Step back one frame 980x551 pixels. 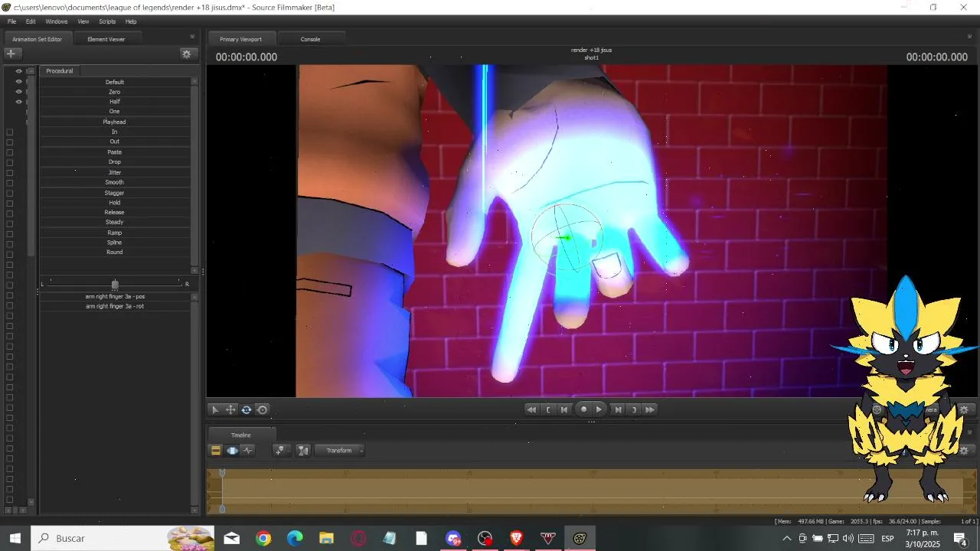click(x=564, y=409)
